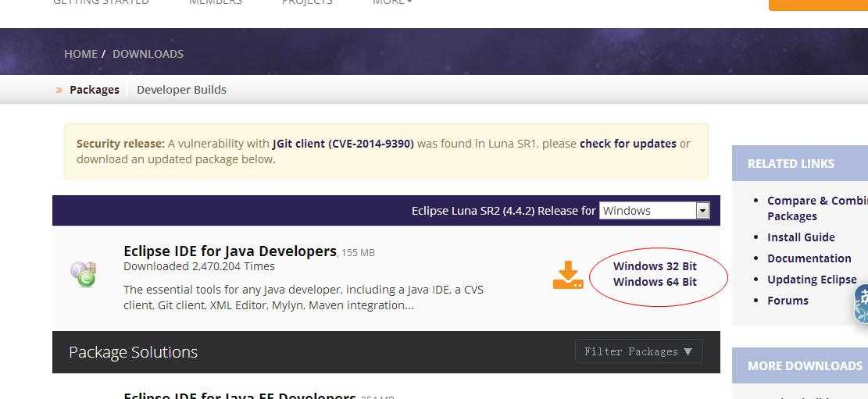Click the 155 MB size label
The image size is (868, 399).
coord(358,253)
